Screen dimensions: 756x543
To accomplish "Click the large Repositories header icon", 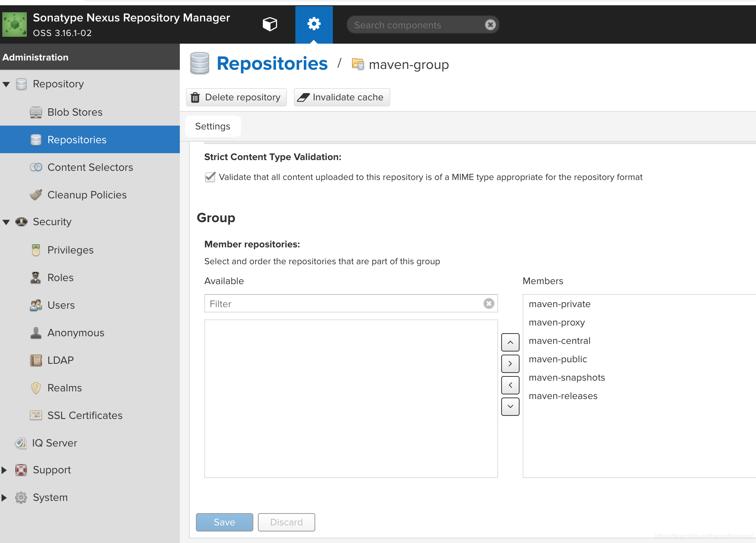I will pos(200,63).
